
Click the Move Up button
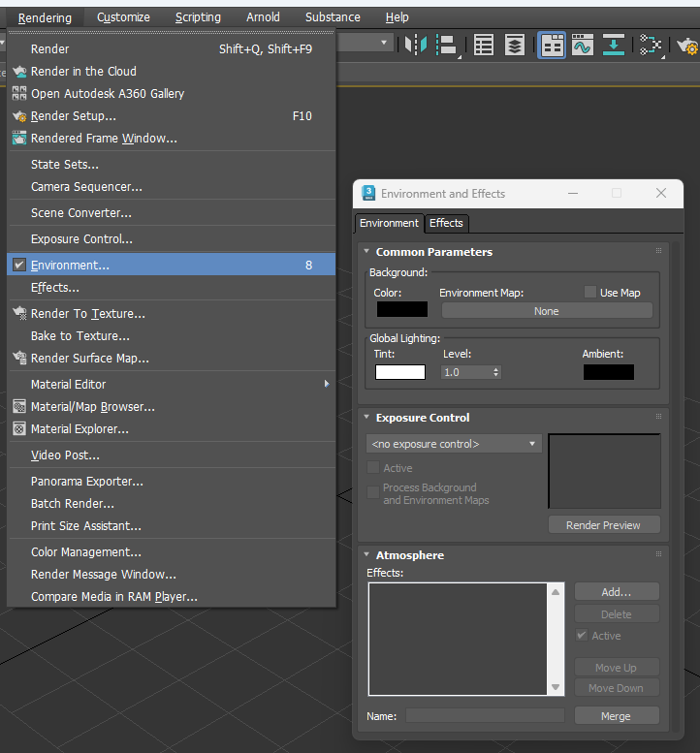coord(617,668)
